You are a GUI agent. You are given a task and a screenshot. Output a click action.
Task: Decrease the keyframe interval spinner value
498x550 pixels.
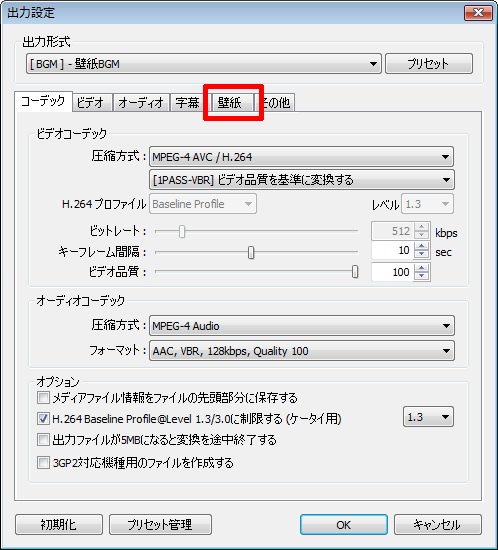click(421, 255)
